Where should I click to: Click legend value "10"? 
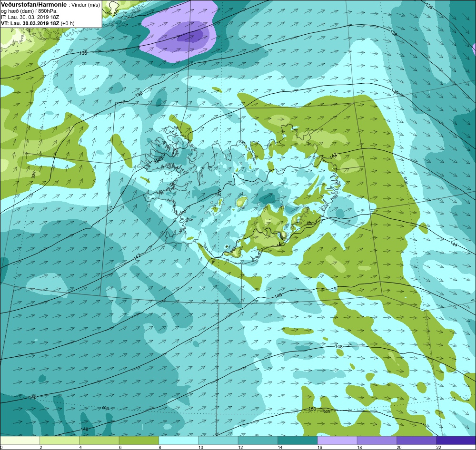click(x=201, y=447)
